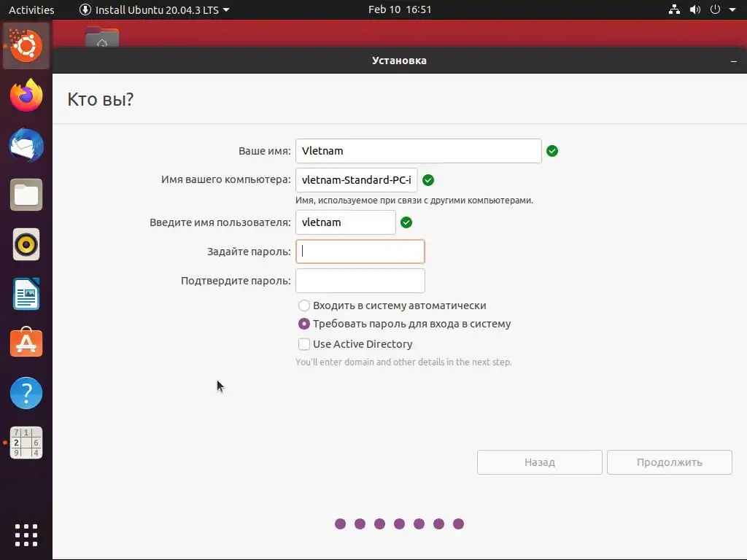Open the Activities overview

pyautogui.click(x=31, y=9)
